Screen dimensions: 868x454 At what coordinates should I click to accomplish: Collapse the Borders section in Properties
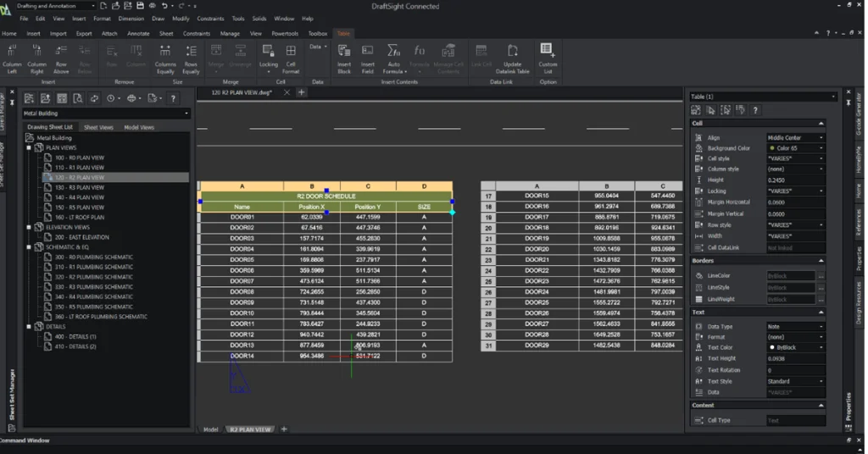[821, 261]
